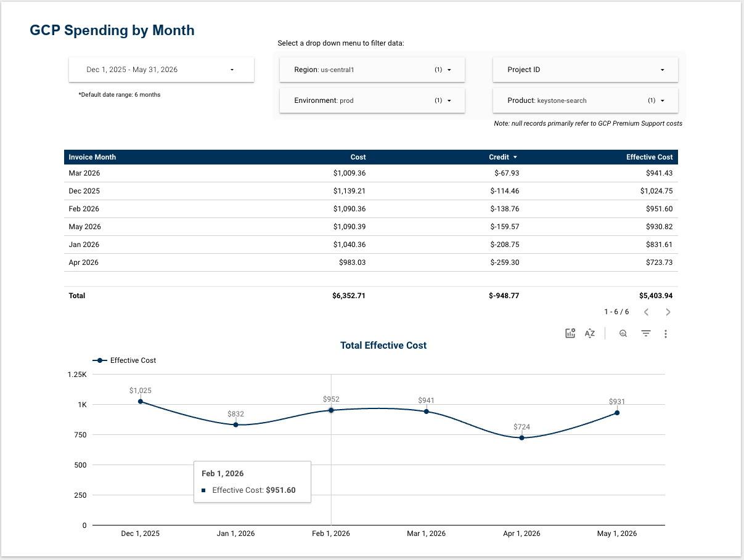
Task: Click the Apr 1, 2026 data point $724
Action: point(522,438)
